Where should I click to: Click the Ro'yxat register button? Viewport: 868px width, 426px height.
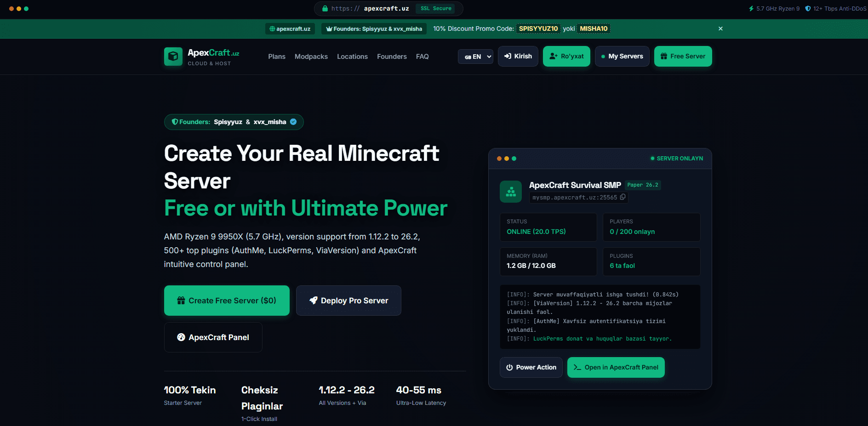click(566, 56)
